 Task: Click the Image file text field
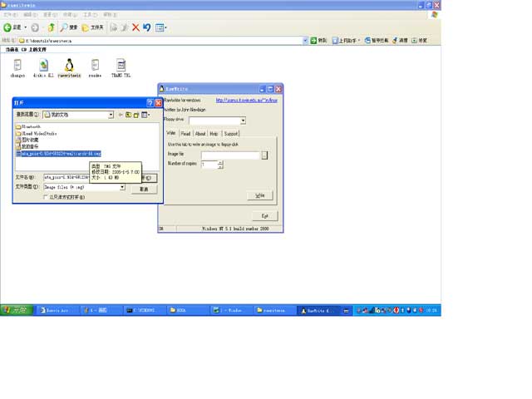click(230, 155)
